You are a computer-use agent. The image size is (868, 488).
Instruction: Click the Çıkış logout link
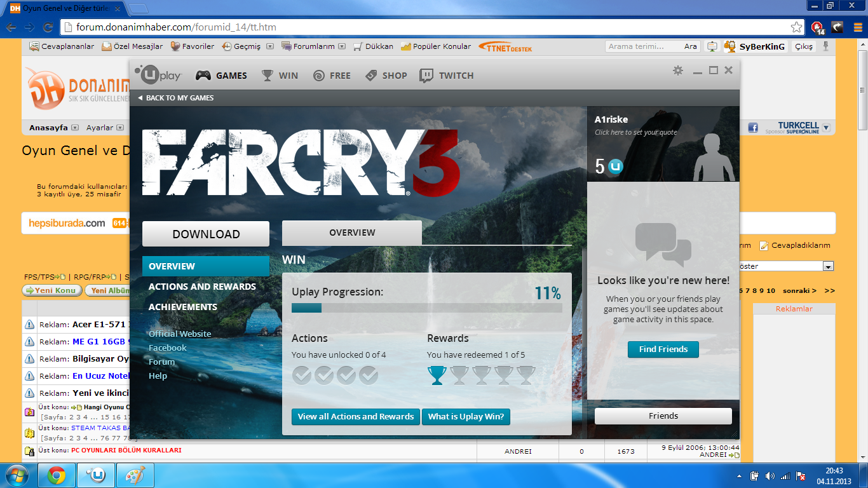(804, 46)
